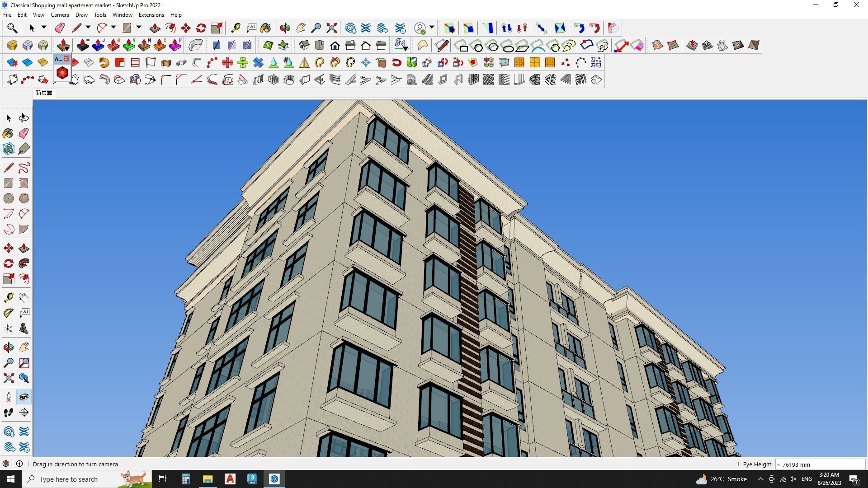Open the Extensions menu
Image resolution: width=868 pixels, height=488 pixels.
(151, 15)
